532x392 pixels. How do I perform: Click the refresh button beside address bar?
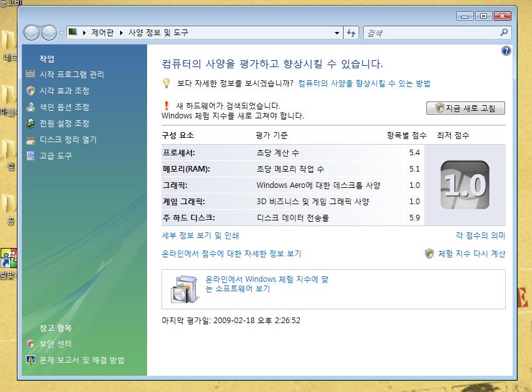tap(351, 33)
